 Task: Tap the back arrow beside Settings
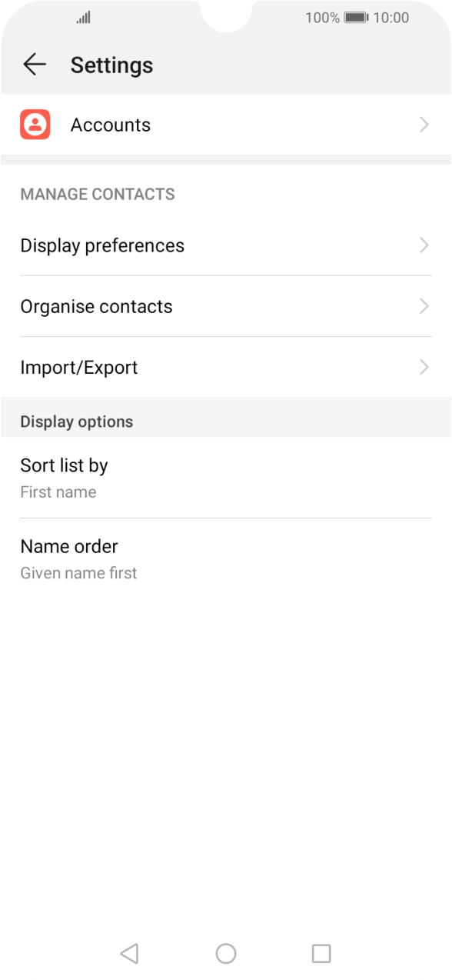(34, 64)
